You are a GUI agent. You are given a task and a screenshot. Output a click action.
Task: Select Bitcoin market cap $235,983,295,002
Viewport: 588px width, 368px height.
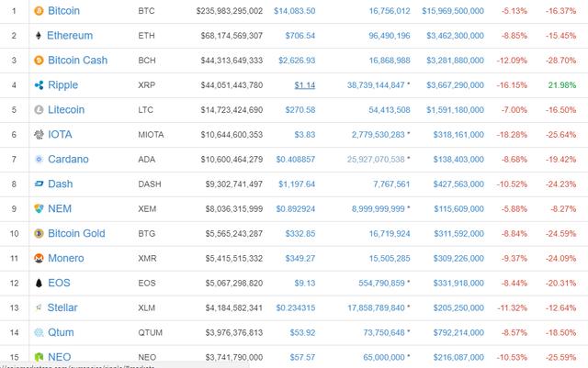(229, 11)
